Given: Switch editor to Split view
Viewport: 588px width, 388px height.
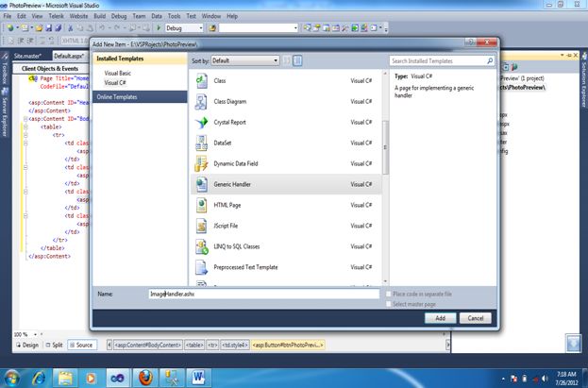Looking at the screenshot, I should coord(55,345).
